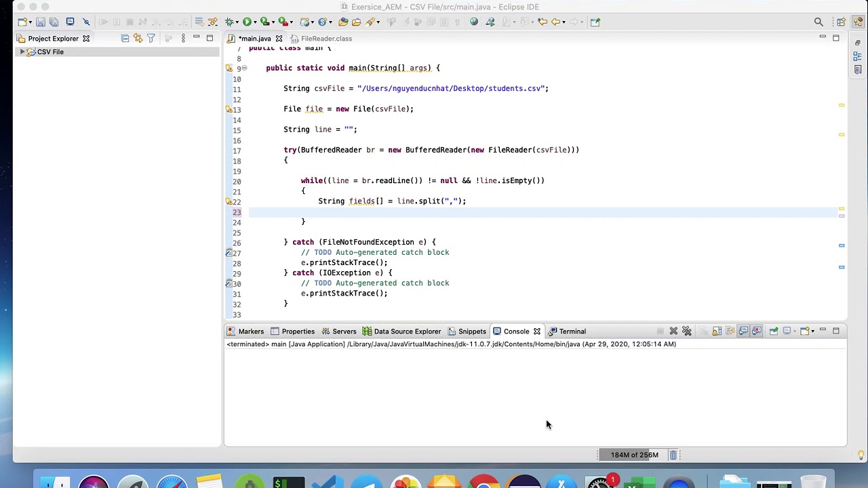Switch to Java EE perspective button
Screen dimensions: 868x488
[x=858, y=22]
